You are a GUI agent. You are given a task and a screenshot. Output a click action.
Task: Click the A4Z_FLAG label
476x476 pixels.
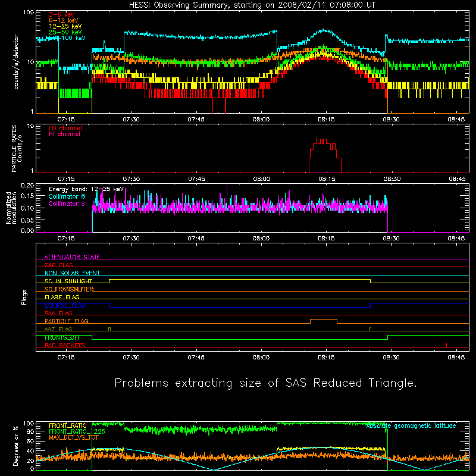click(58, 329)
